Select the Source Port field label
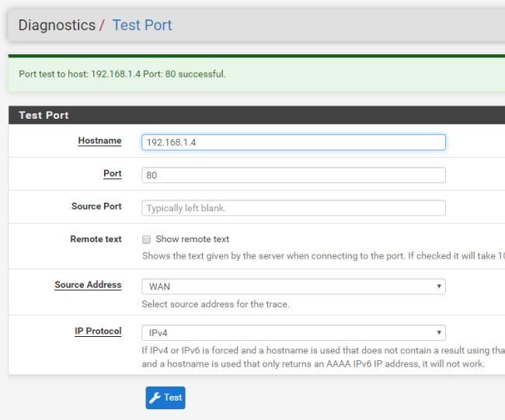This screenshot has width=505, height=420. [x=96, y=206]
